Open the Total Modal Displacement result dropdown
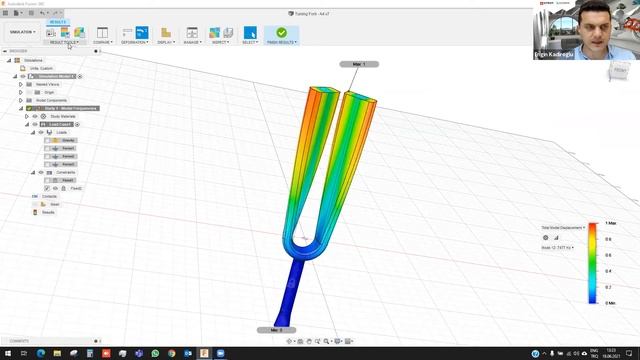This screenshot has height=360, width=640. click(563, 228)
